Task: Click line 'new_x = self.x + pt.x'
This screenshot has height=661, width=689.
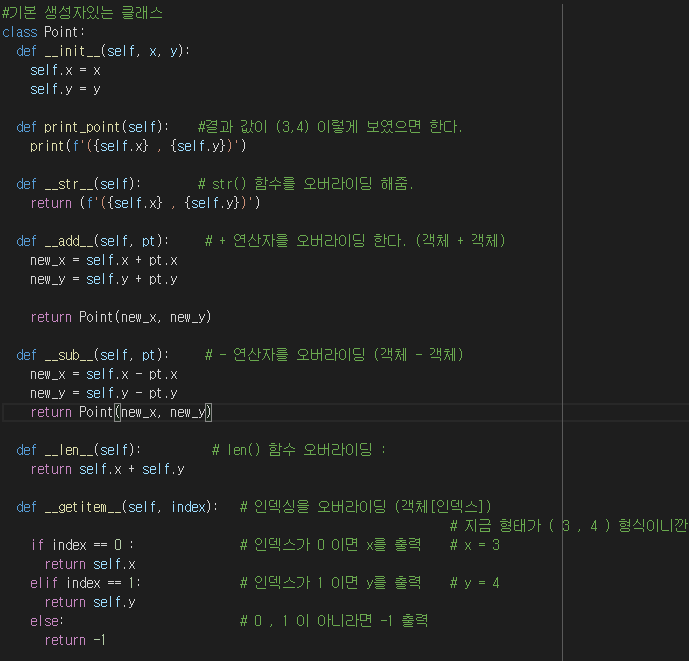Action: [104, 260]
